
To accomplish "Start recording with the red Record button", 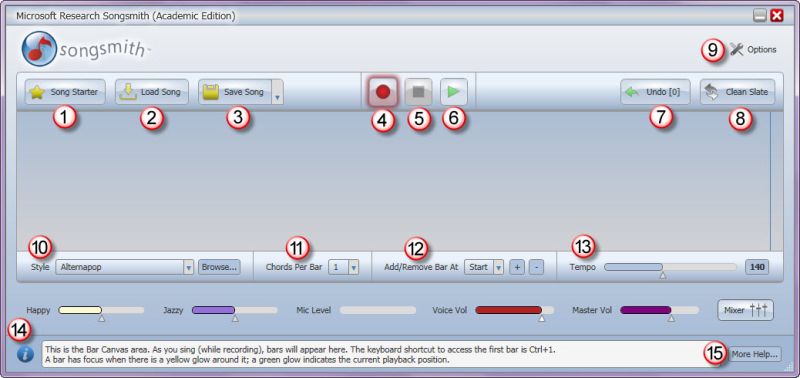I will tap(383, 92).
